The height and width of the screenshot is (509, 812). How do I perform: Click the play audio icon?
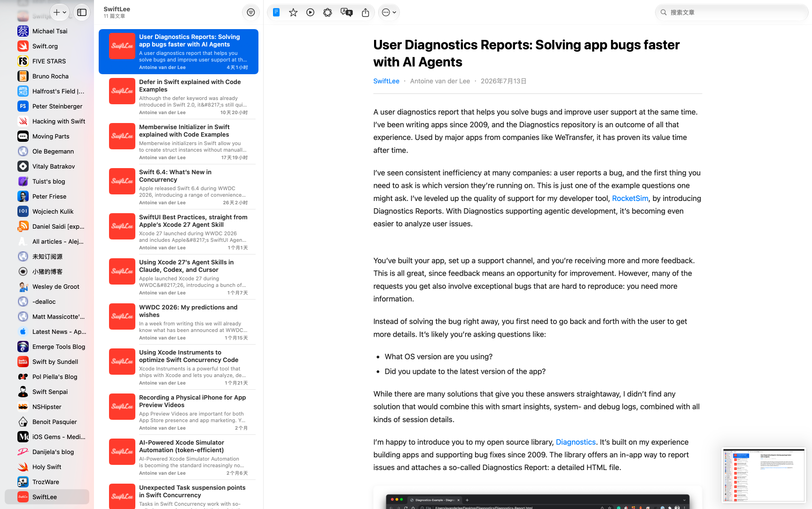310,12
